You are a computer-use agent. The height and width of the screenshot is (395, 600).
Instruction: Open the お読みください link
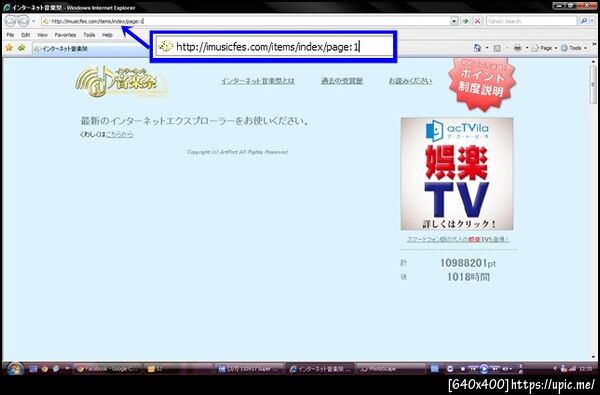410,81
